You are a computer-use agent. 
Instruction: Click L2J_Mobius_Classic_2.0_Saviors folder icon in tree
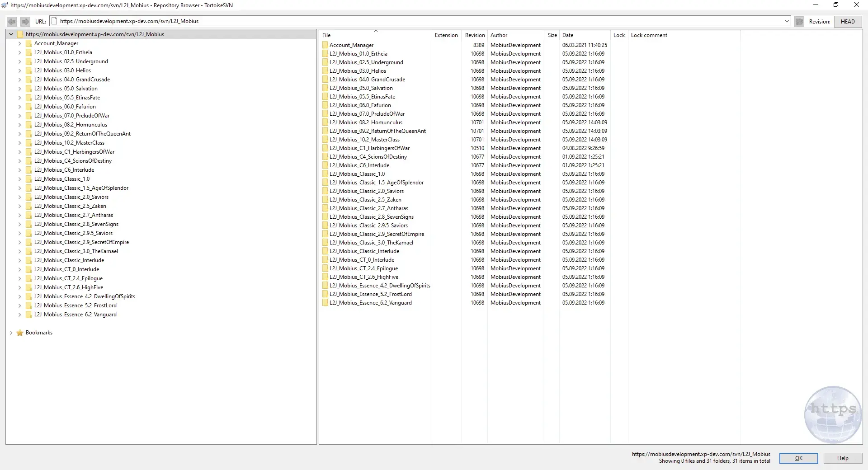click(28, 197)
